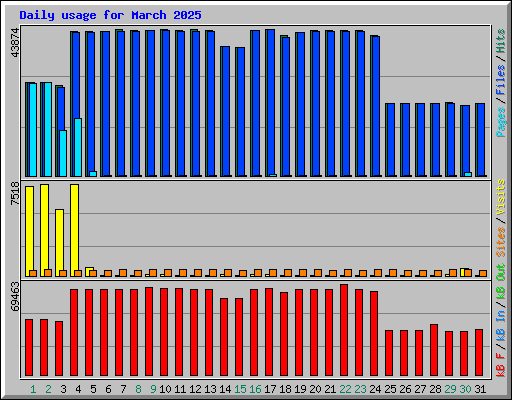Screen dimensions: 512x400
Task: Click the blue files bar for day 31
Action: pos(481,140)
